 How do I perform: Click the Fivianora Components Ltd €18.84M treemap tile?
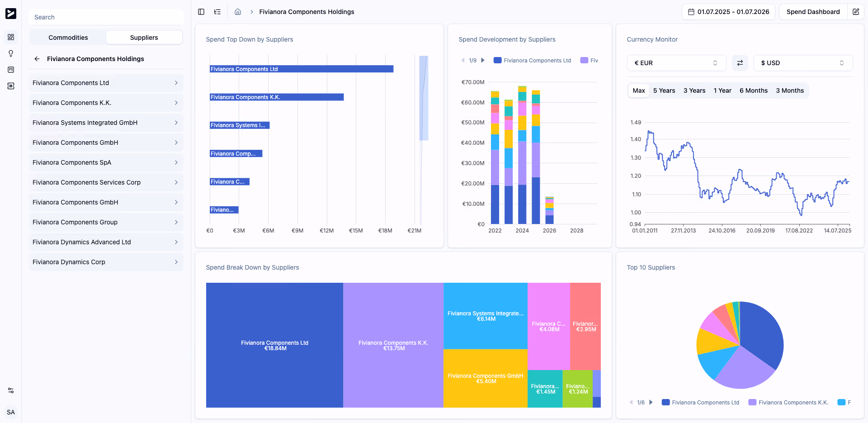(274, 345)
